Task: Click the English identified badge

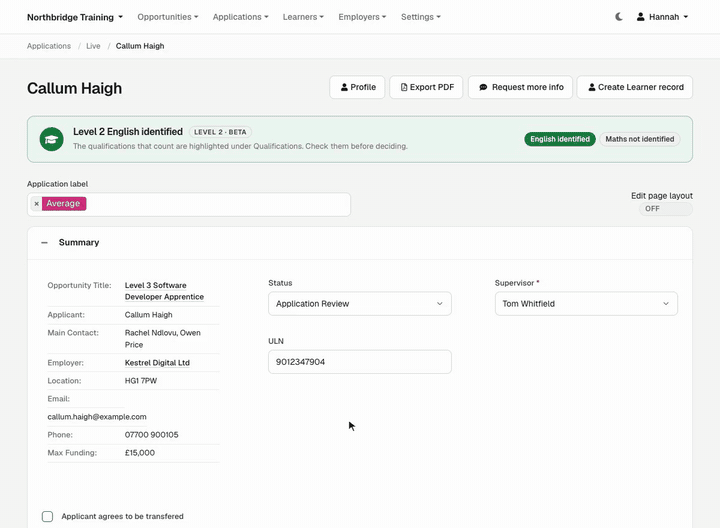Action: [560, 139]
